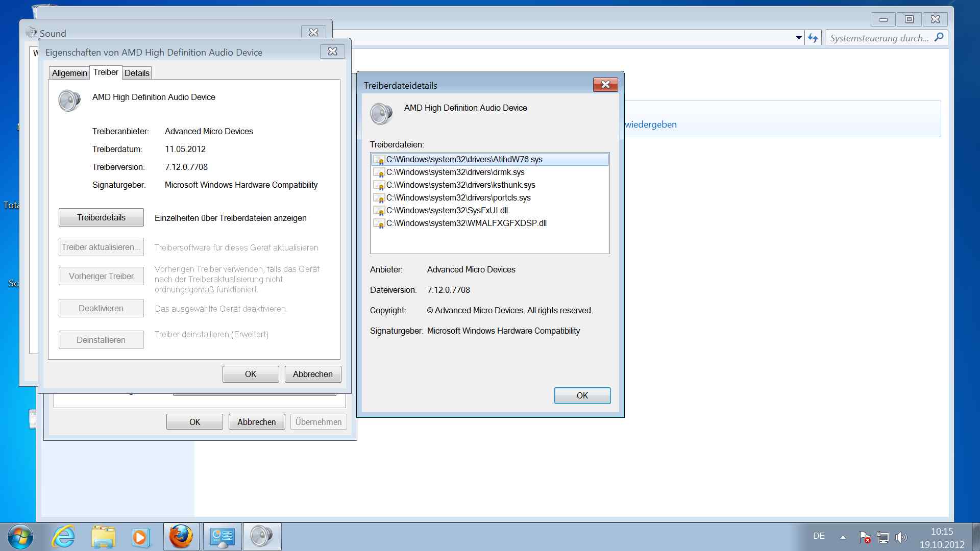Click the magnifier search icon in Control Panel
The image size is (980, 551).
click(x=939, y=37)
